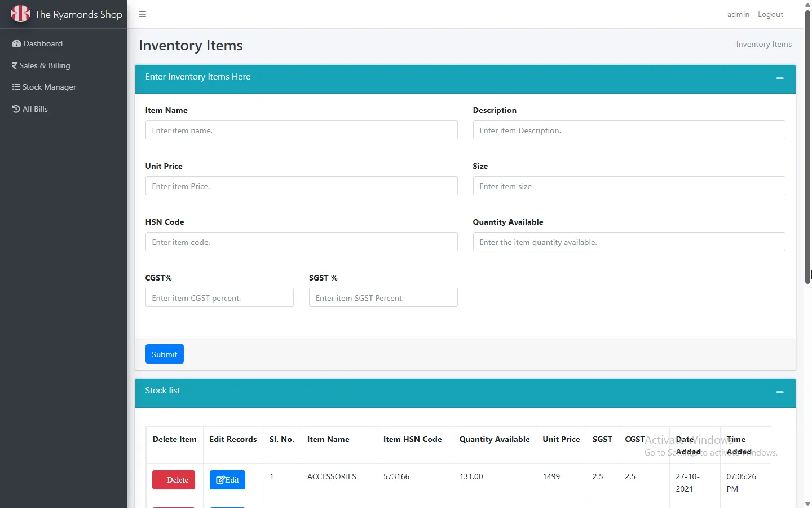Image resolution: width=812 pixels, height=508 pixels.
Task: Collapse the Stock list panel
Action: pyautogui.click(x=780, y=392)
